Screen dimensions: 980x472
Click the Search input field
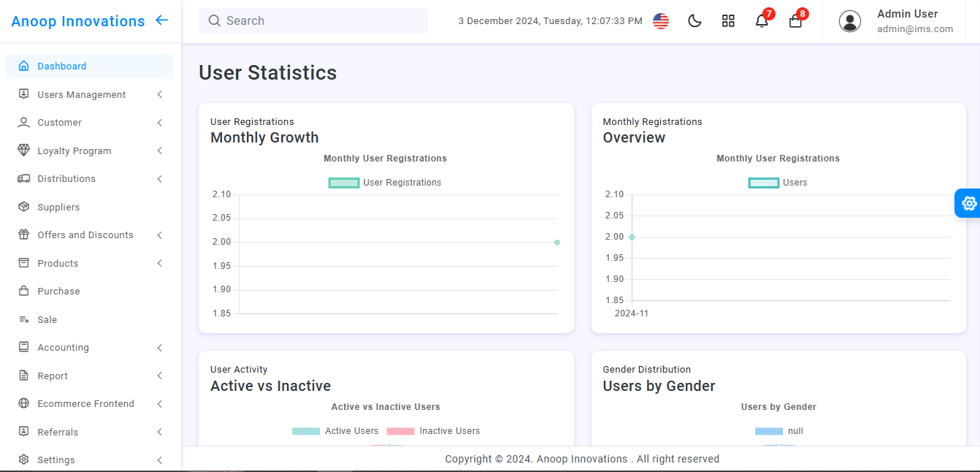313,20
